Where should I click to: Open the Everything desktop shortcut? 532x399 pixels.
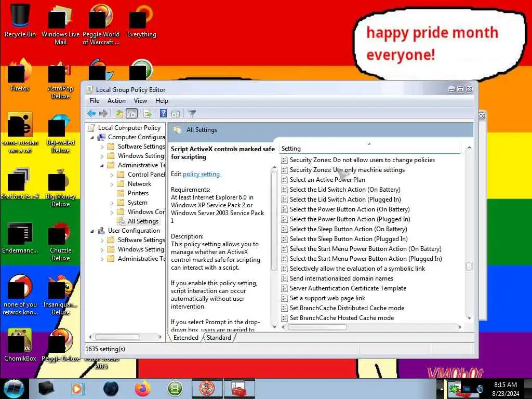[x=141, y=20]
